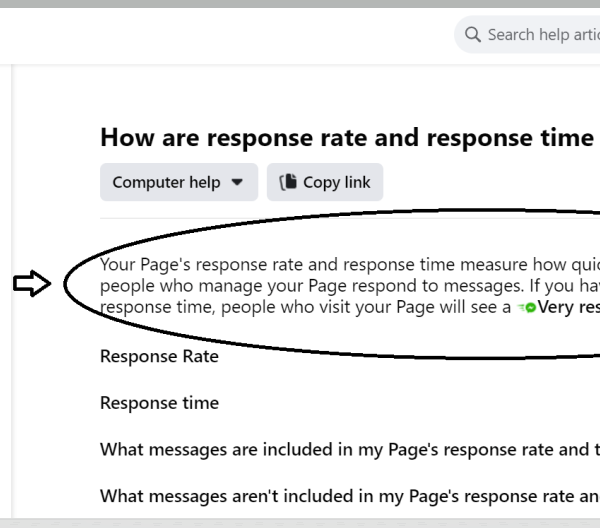Open the Computer help dropdown arrow
The image size is (600, 528).
[237, 182]
